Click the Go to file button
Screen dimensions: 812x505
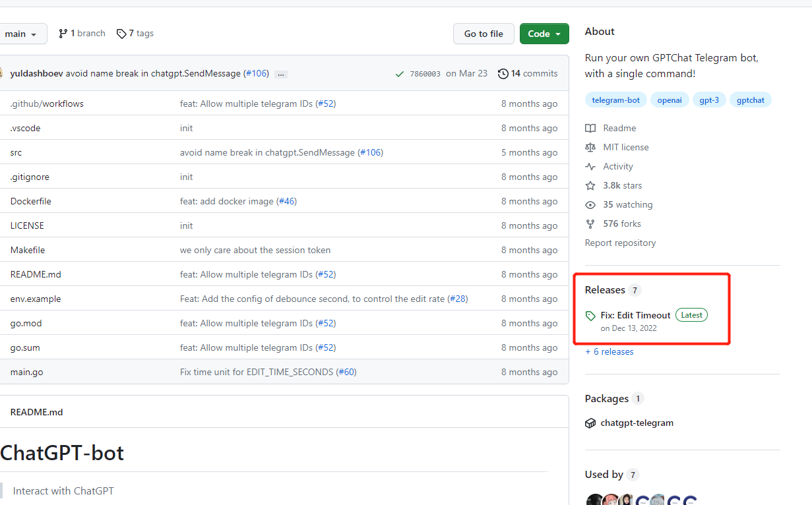[484, 34]
